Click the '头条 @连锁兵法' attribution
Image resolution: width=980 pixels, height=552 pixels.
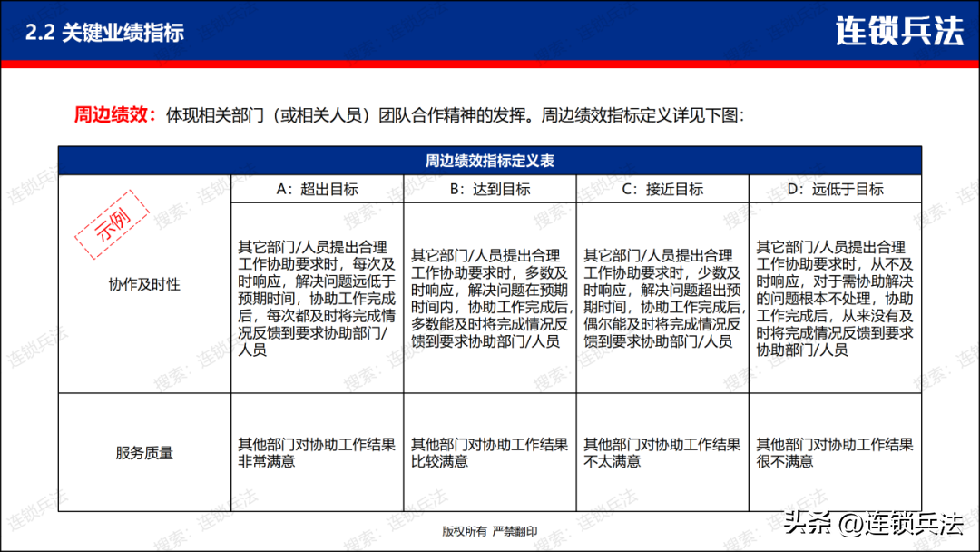pyautogui.click(x=873, y=524)
